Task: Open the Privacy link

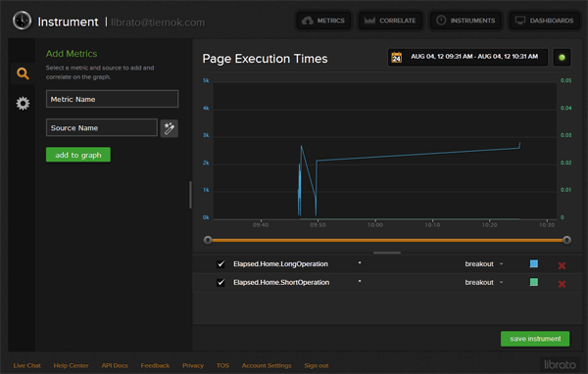Action: [x=193, y=365]
